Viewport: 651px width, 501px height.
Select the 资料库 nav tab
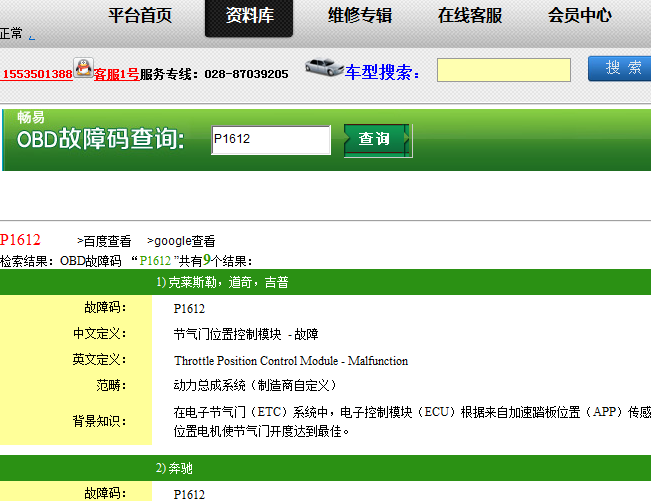pos(249,16)
